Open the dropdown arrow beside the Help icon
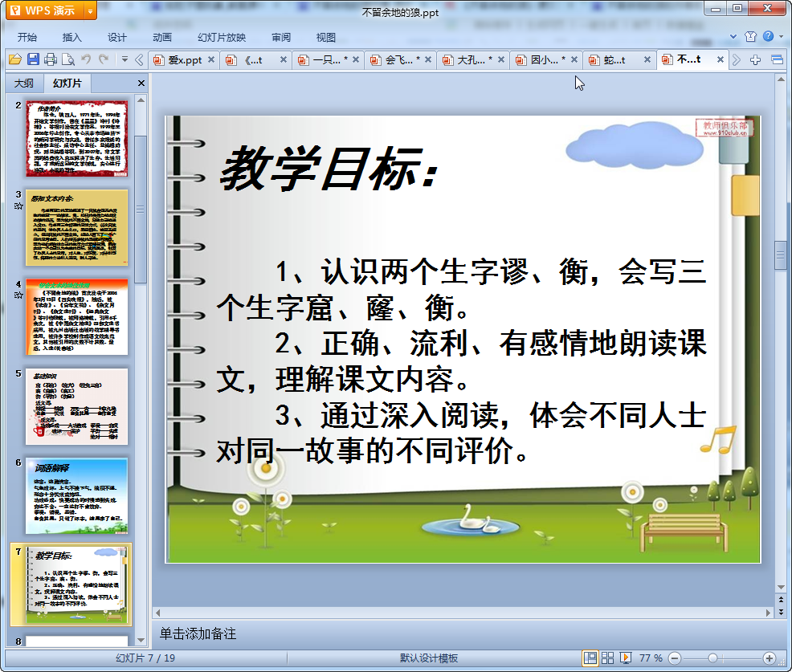The image size is (792, 672). pyautogui.click(x=781, y=37)
